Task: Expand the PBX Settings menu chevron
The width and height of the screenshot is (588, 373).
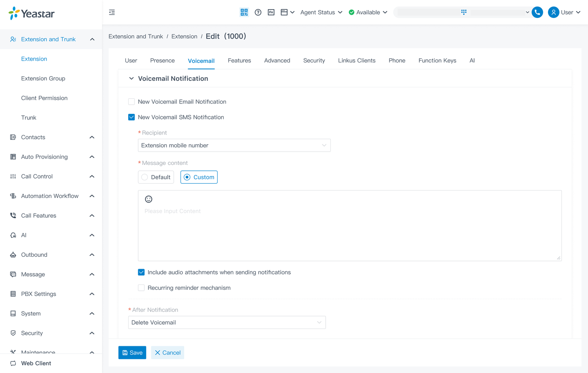Action: point(92,294)
